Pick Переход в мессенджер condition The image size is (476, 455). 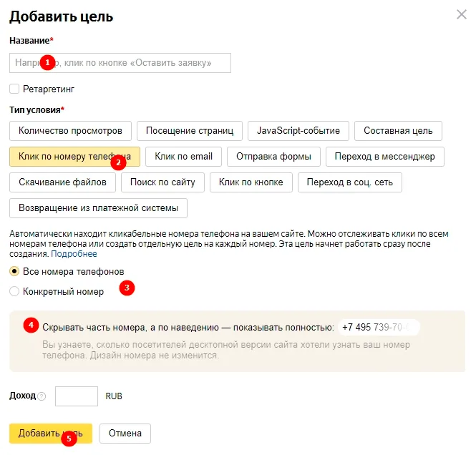coord(385,157)
